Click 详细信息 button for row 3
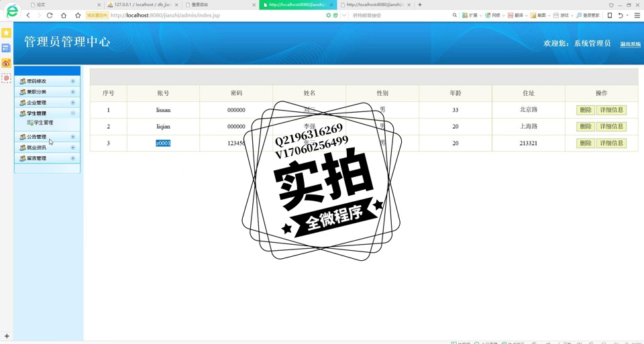This screenshot has width=644, height=344. [611, 143]
